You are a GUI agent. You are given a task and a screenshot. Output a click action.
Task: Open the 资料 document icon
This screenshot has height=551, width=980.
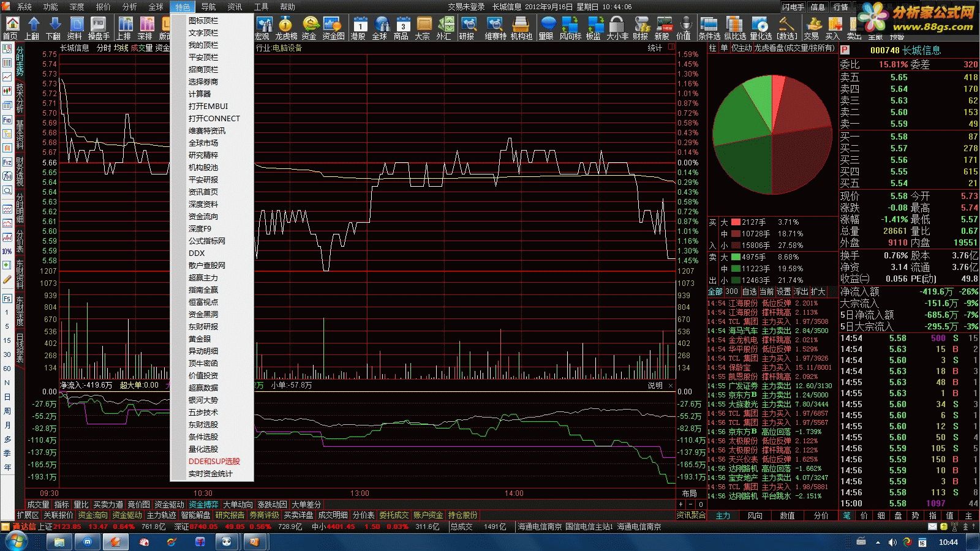point(75,28)
